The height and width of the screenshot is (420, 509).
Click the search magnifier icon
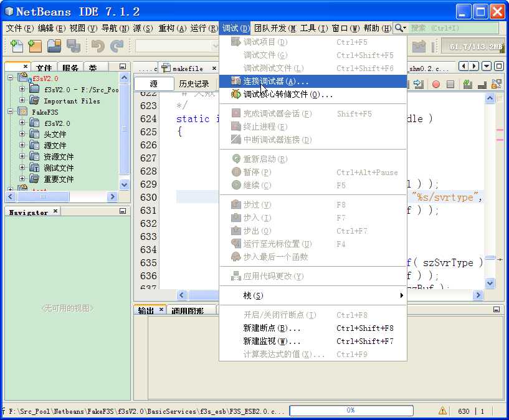[x=400, y=28]
